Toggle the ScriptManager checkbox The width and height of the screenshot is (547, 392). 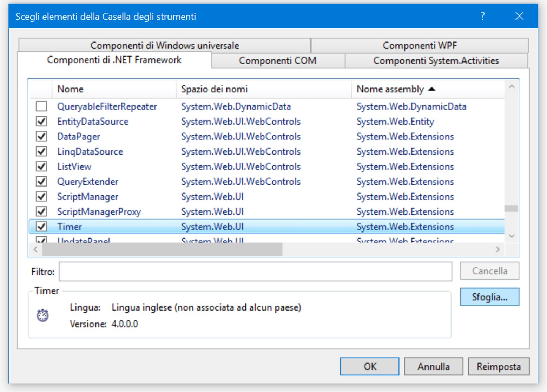41,196
